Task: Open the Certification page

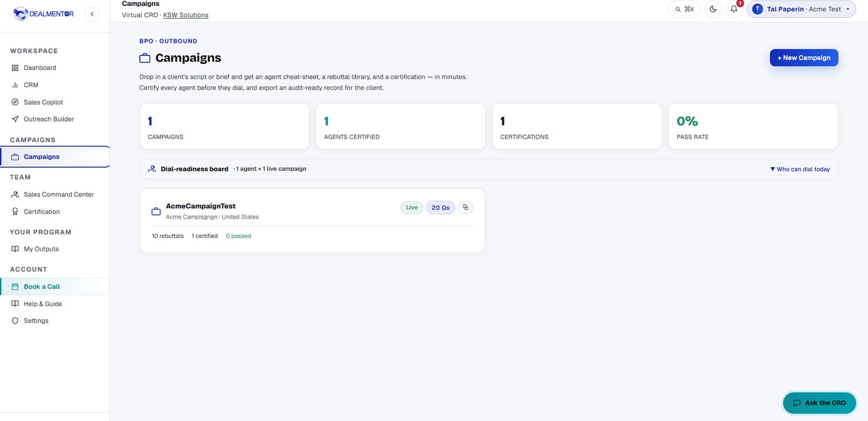Action: (54, 212)
